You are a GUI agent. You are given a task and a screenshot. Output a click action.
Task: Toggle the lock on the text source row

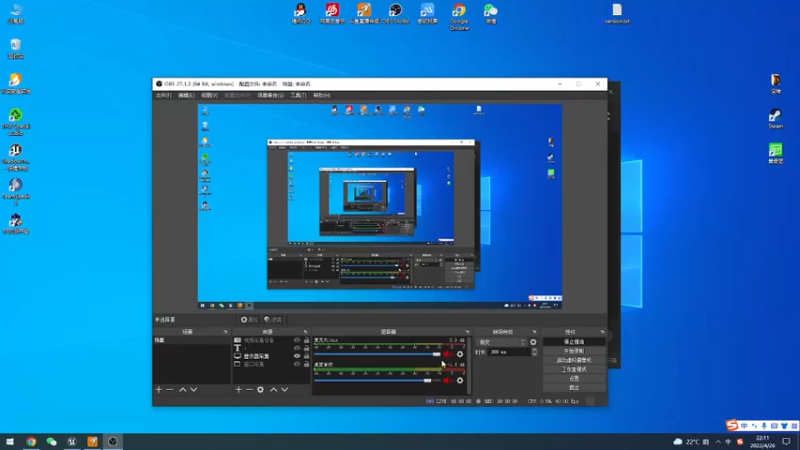[x=307, y=348]
